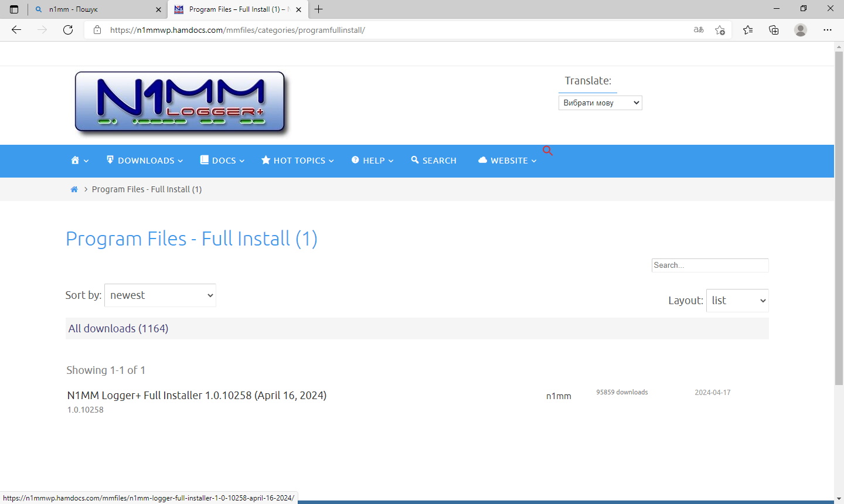Open tab actions menu icon
This screenshot has height=504, width=844.
click(14, 9)
